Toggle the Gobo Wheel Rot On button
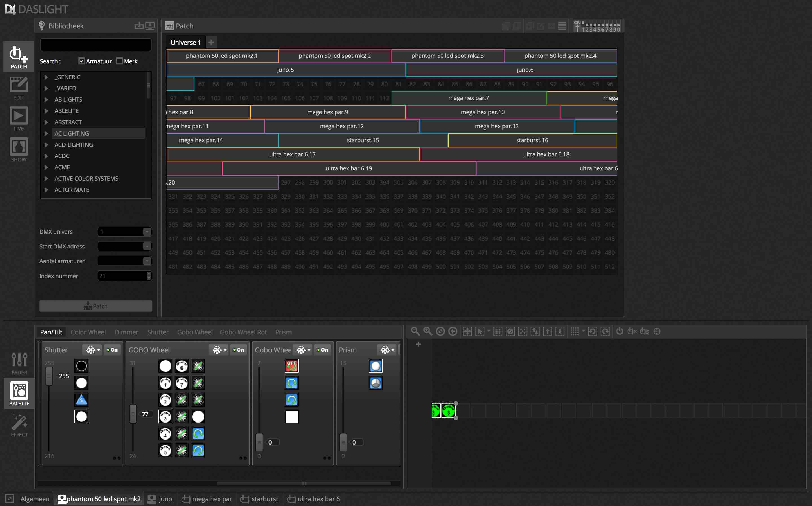 pyautogui.click(x=323, y=350)
